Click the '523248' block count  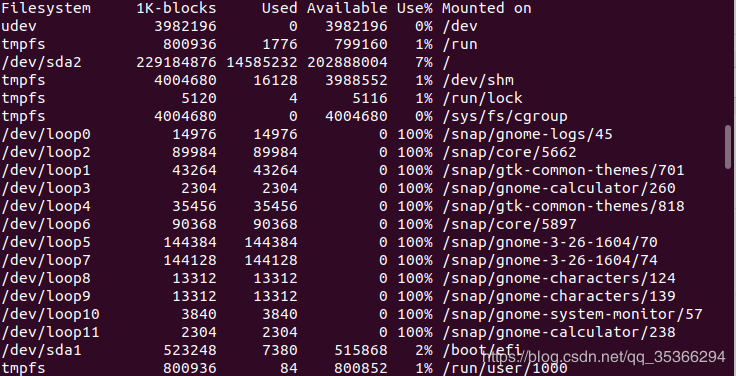click(190, 350)
